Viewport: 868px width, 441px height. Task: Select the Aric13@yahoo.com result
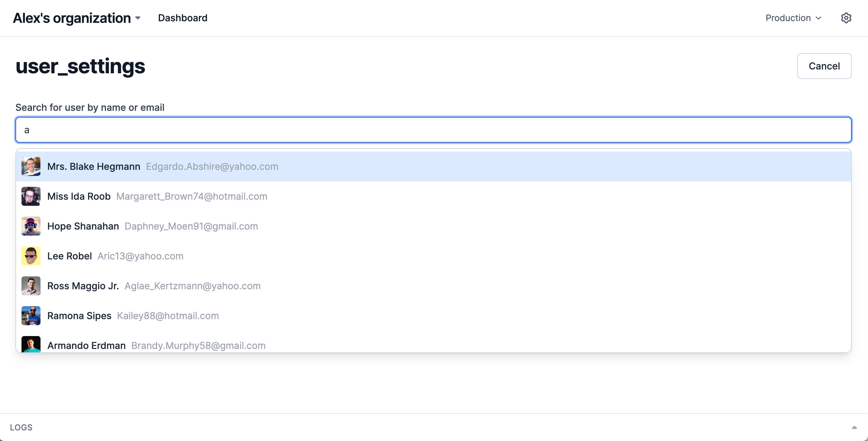click(x=140, y=256)
